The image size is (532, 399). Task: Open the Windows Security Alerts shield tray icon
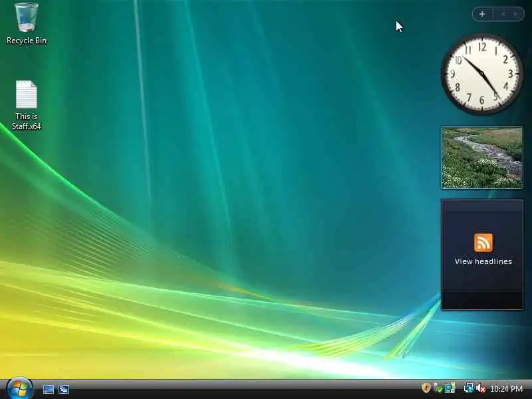click(426, 388)
